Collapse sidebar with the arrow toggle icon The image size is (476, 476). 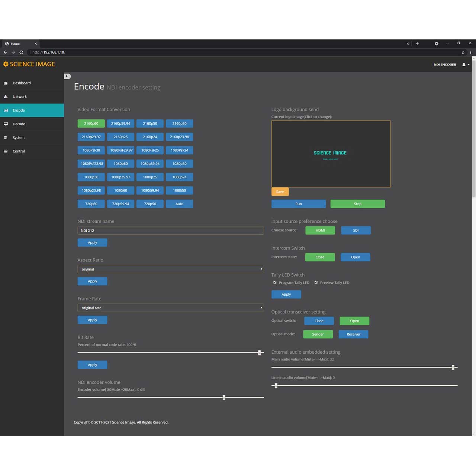[67, 76]
